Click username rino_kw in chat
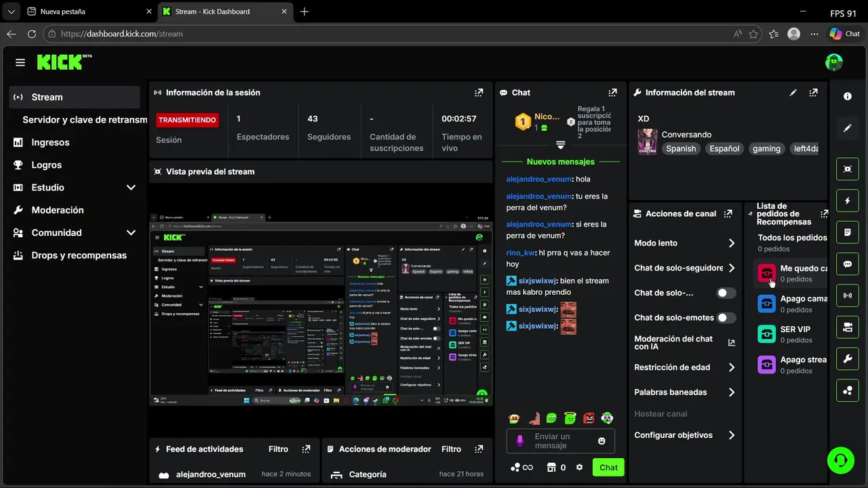This screenshot has width=868, height=488. tap(520, 253)
